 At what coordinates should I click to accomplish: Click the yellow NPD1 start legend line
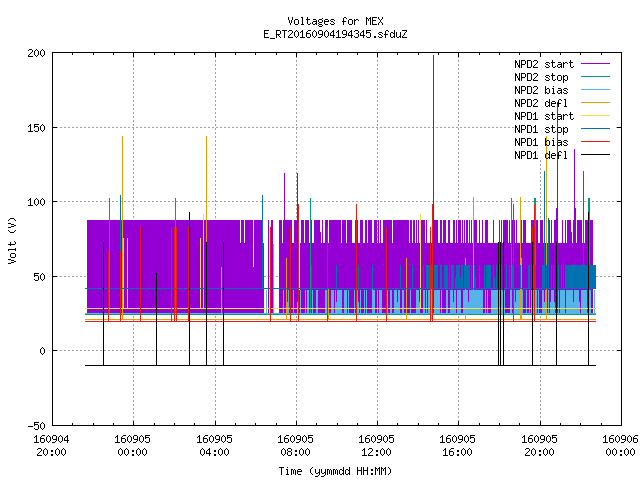coord(595,116)
